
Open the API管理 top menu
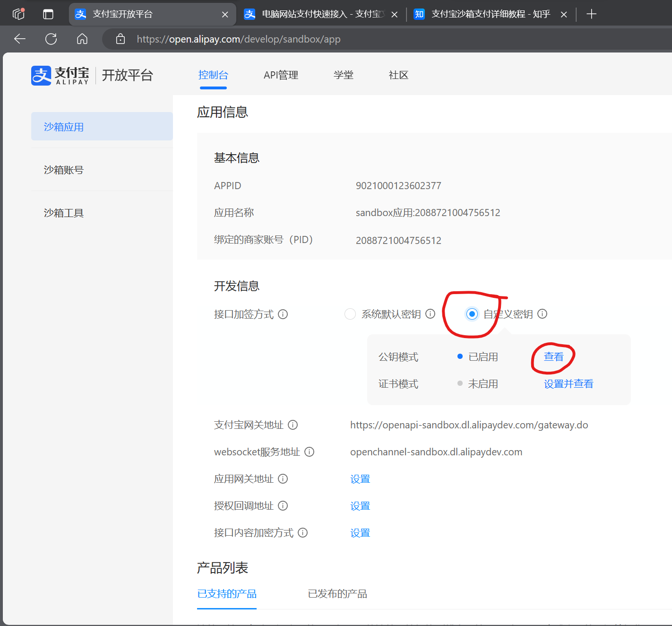coord(281,75)
